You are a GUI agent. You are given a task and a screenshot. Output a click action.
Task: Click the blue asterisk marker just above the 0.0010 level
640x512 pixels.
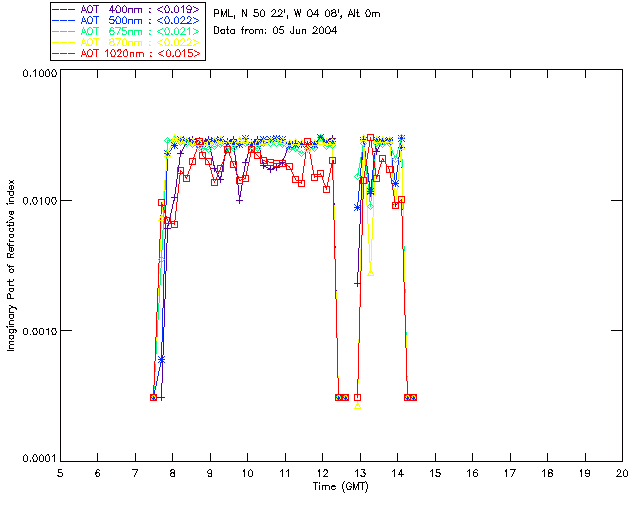tap(162, 360)
